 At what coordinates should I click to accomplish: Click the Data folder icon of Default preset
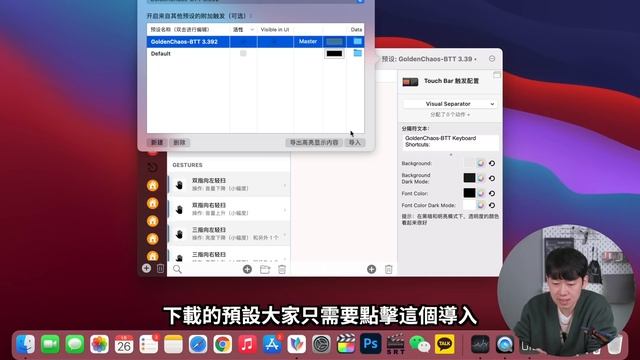click(x=358, y=53)
